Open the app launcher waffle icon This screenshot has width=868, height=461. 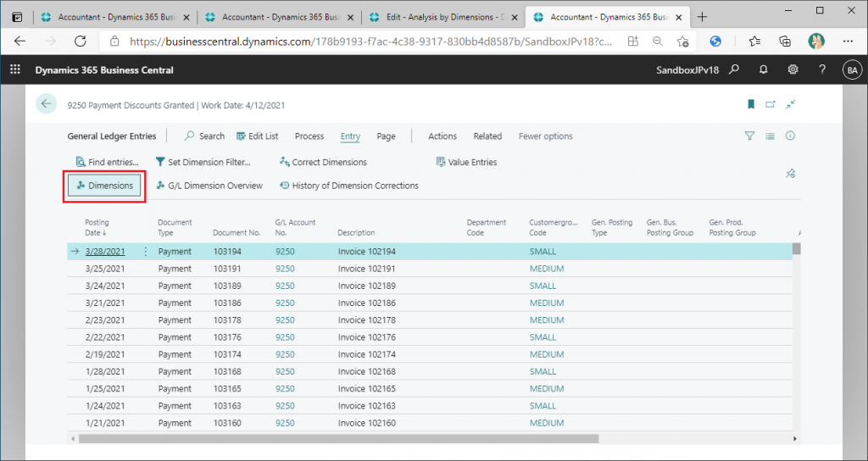[x=15, y=69]
